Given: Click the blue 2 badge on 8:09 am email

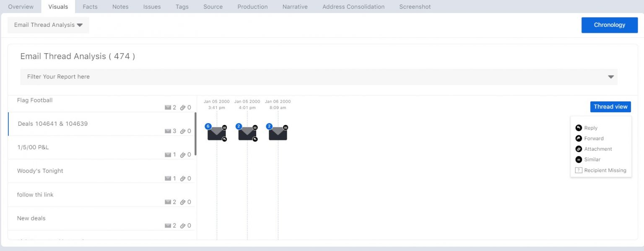Looking at the screenshot, I should point(269,126).
